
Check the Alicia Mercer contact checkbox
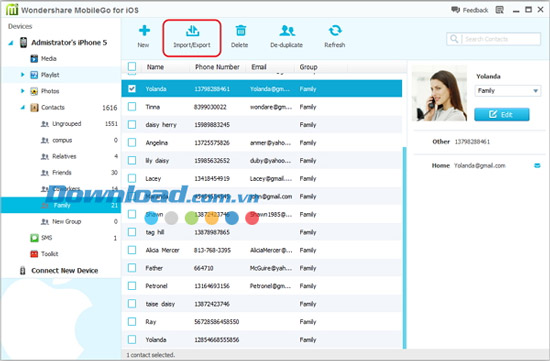[x=132, y=250]
